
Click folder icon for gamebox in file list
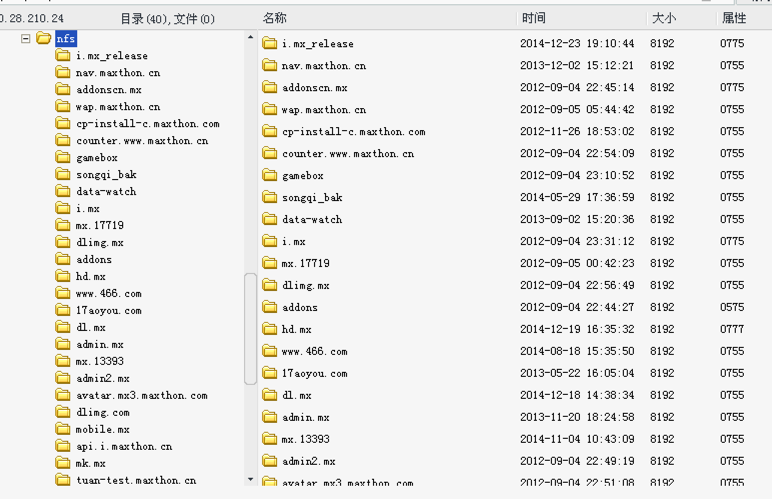point(269,175)
